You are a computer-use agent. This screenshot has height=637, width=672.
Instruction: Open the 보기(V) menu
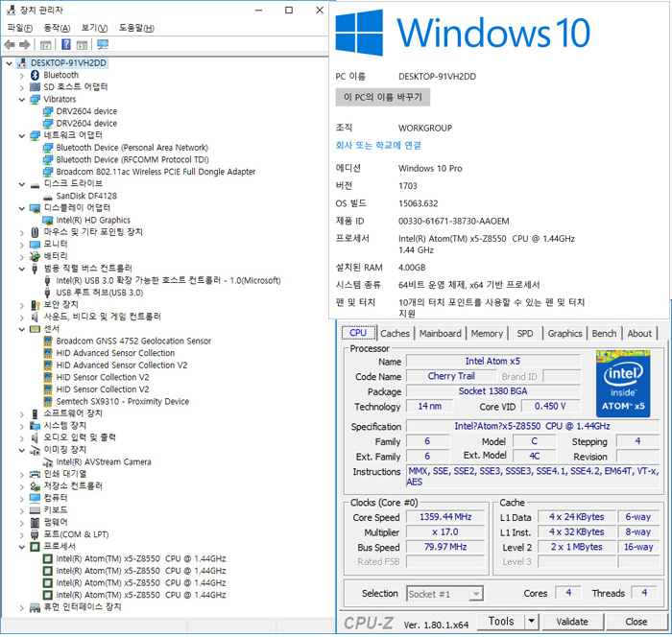[x=95, y=28]
